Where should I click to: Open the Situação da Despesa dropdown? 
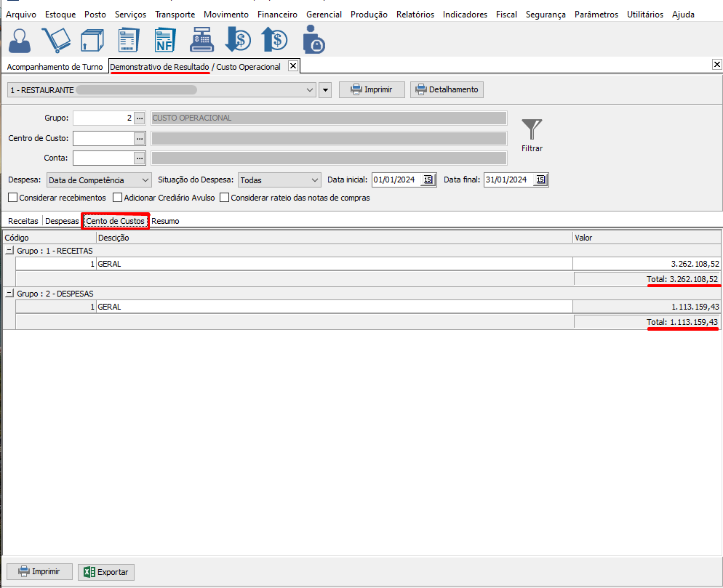coord(279,180)
